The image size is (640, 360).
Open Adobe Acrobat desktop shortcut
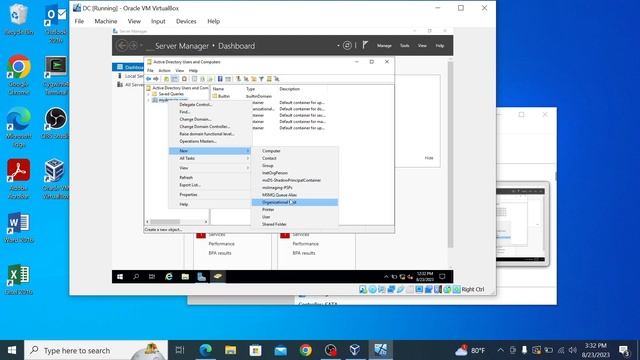tap(18, 179)
